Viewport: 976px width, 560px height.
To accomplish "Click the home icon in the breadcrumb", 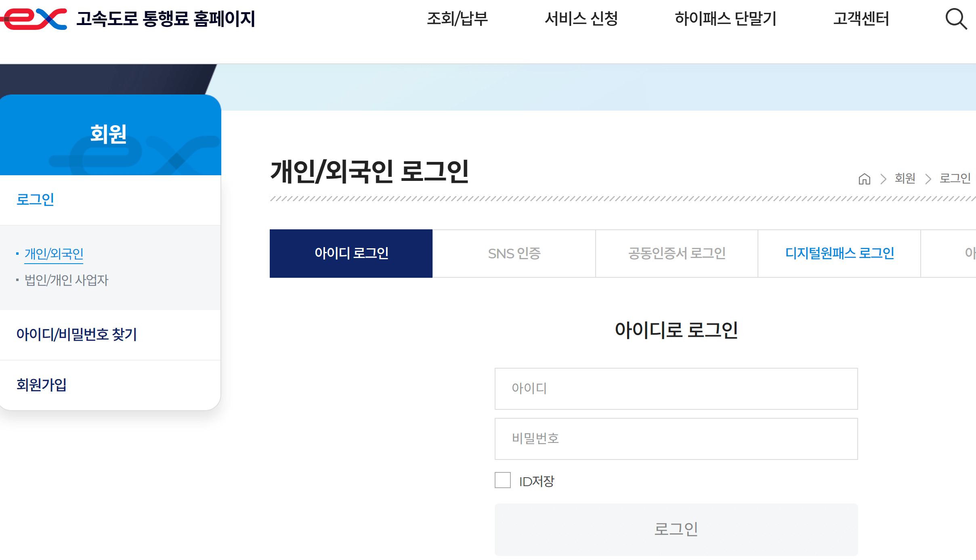I will [865, 179].
